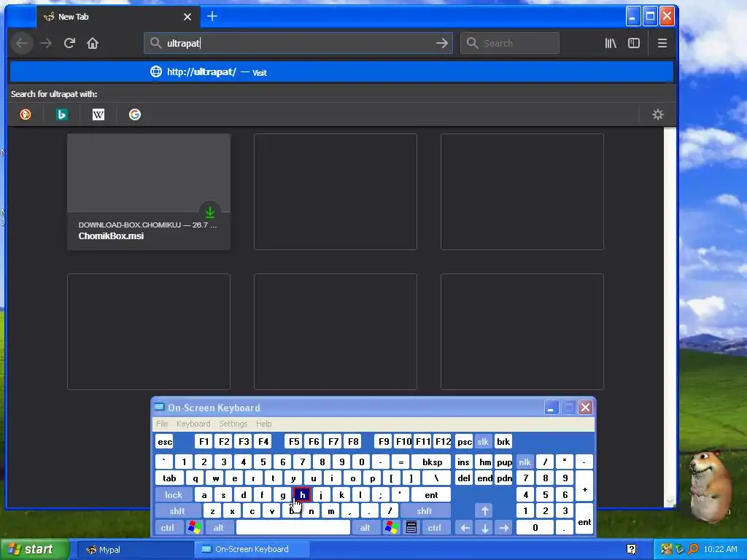Click the up arrow key on the keyboard

pyautogui.click(x=484, y=511)
